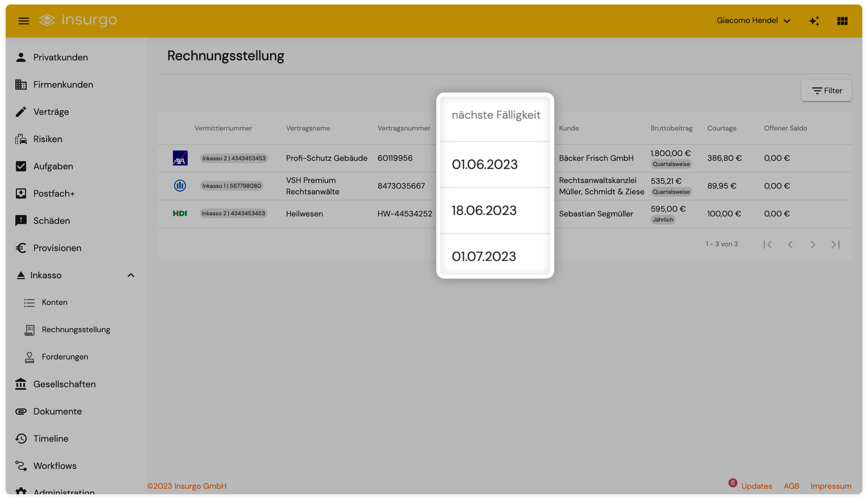Go to previous page arrow
The width and height of the screenshot is (868, 501).
pos(790,244)
